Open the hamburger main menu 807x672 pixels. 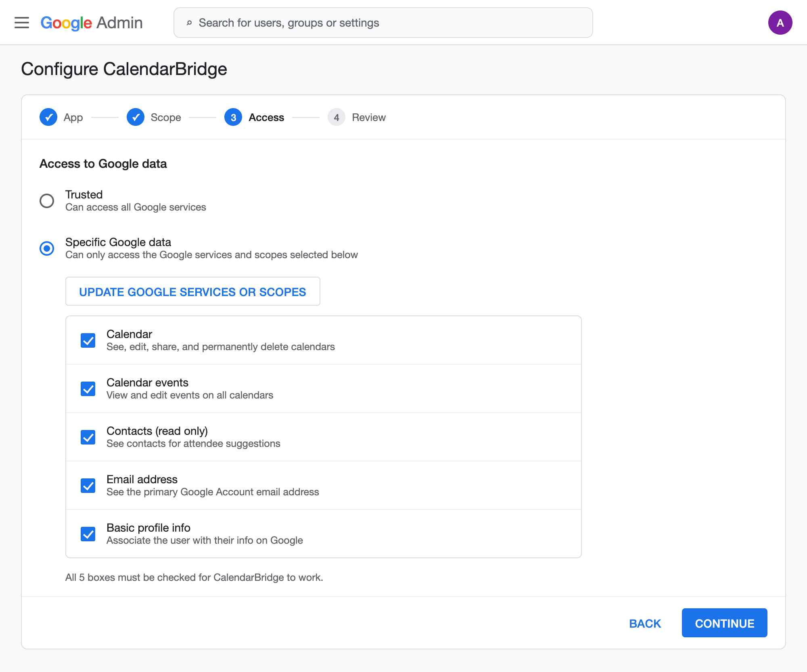(22, 23)
